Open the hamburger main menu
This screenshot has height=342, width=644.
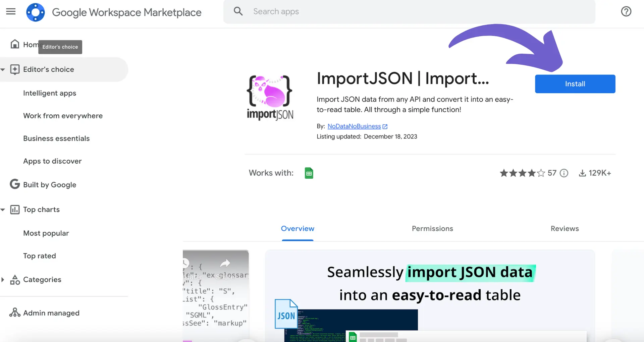pos(11,11)
